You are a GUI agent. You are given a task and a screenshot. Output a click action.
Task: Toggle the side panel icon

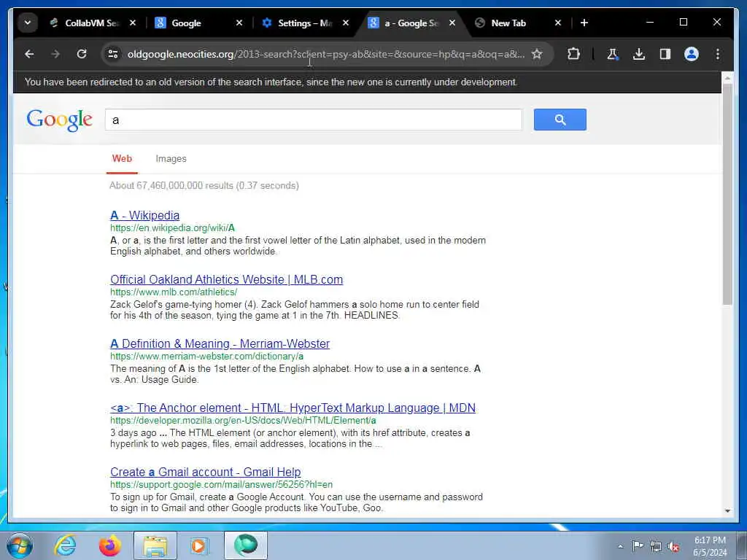[665, 54]
